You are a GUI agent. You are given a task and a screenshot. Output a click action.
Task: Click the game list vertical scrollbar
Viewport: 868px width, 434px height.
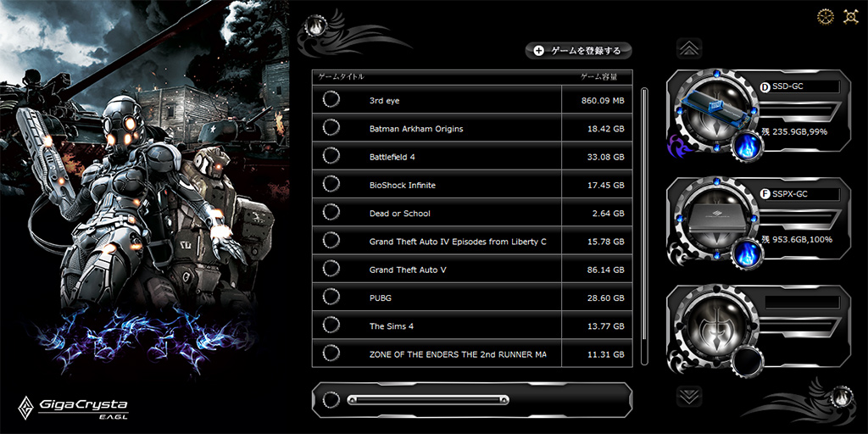coord(644,225)
